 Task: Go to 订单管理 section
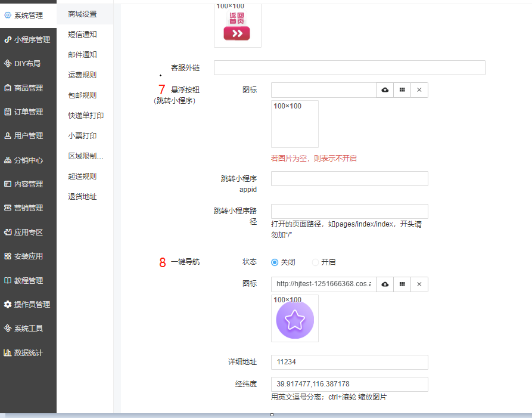coord(28,112)
